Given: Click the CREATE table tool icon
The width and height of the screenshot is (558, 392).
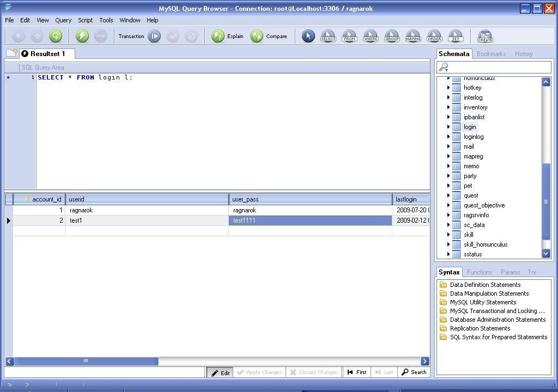Looking at the screenshot, I should pyautogui.click(x=485, y=36).
